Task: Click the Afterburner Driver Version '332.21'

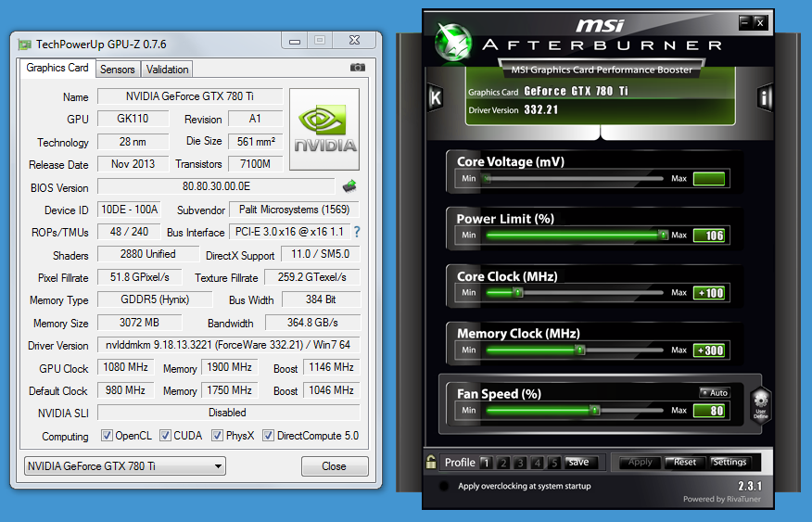Action: click(541, 109)
